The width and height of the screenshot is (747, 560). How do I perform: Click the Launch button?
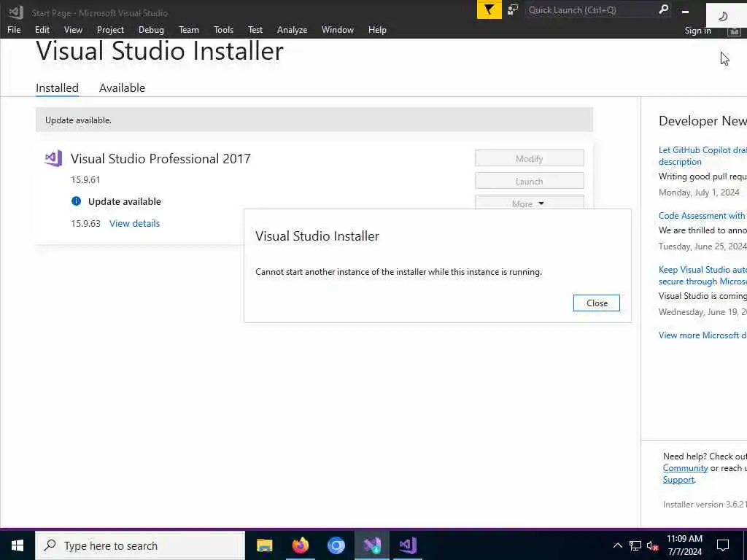[530, 181]
